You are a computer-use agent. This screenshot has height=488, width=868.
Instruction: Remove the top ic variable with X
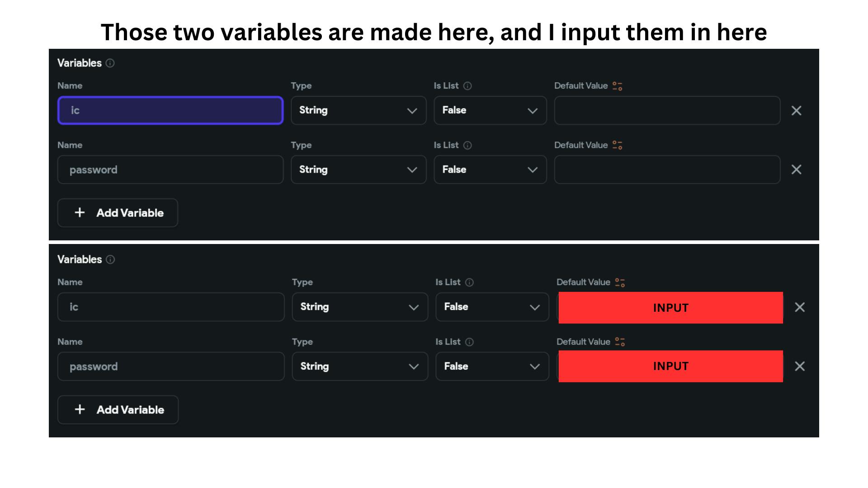(x=797, y=111)
